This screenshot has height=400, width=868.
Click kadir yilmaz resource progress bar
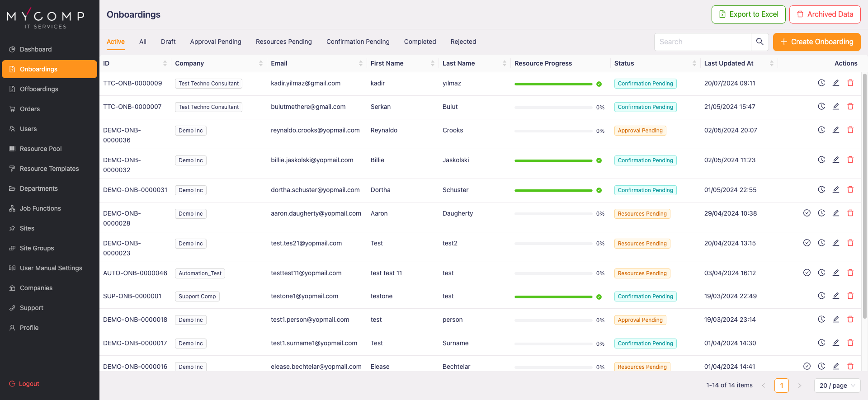click(553, 84)
